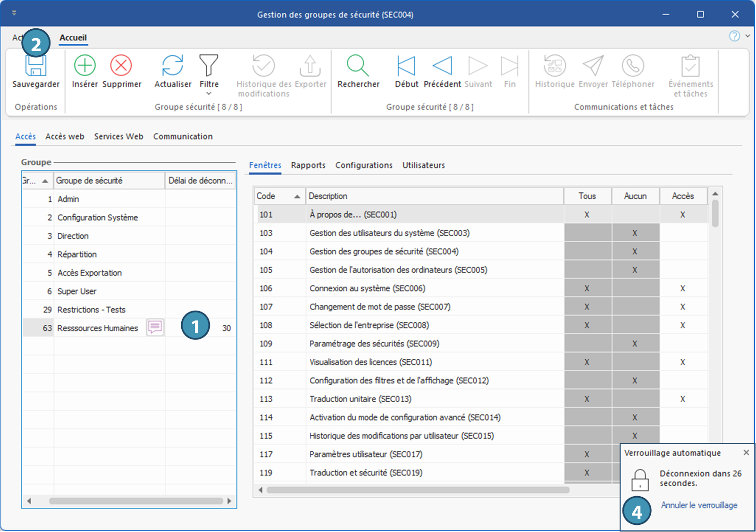Screen dimensions: 756x532
Task: Close the Verrouillage automatique notification
Action: coord(746,453)
